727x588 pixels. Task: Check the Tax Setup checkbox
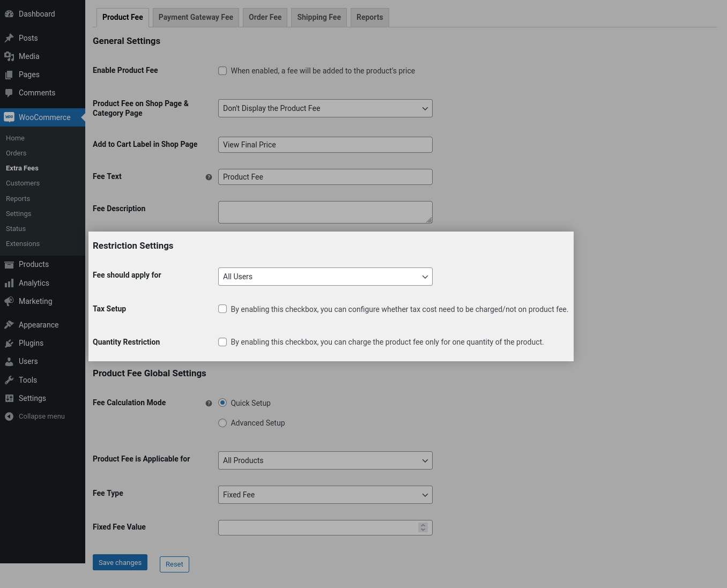[222, 309]
